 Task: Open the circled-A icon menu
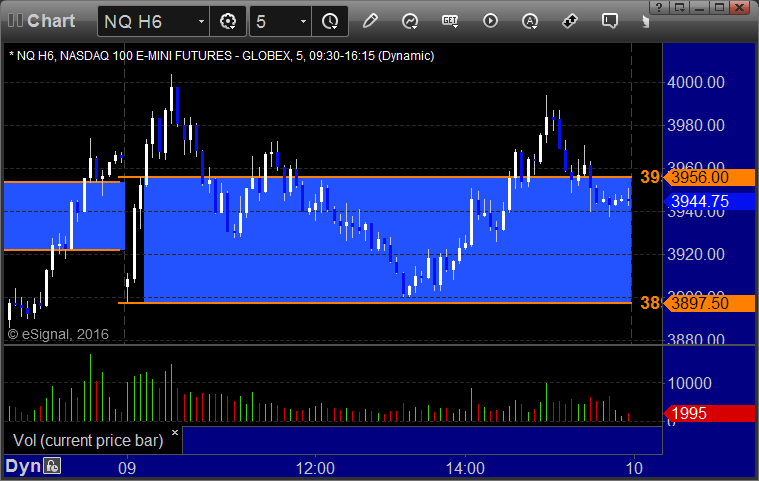coord(530,21)
